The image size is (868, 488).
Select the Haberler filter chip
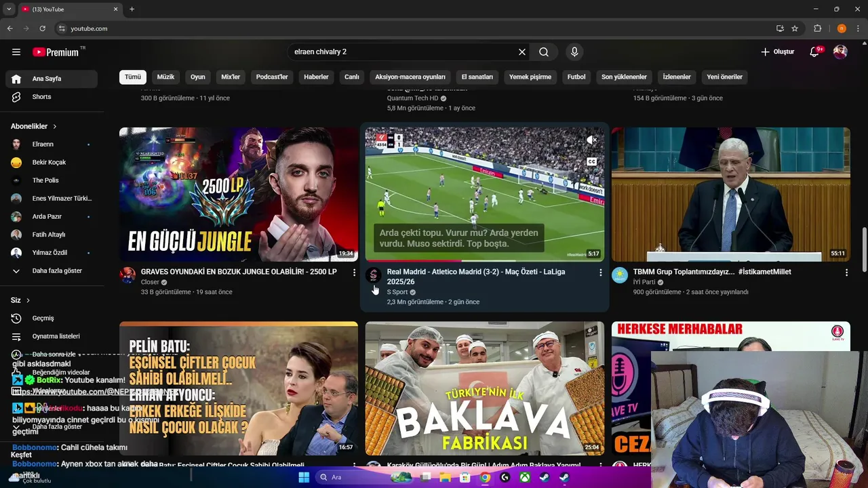pyautogui.click(x=316, y=77)
